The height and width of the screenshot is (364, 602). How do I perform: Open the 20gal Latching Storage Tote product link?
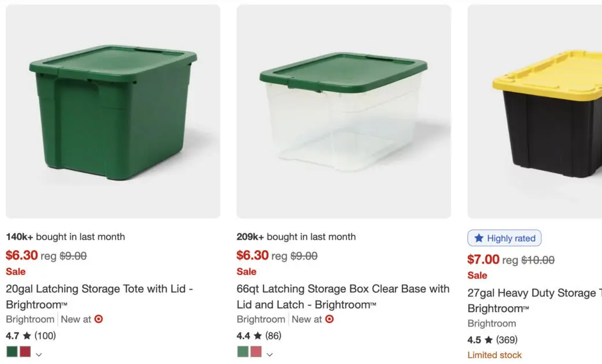(x=99, y=289)
